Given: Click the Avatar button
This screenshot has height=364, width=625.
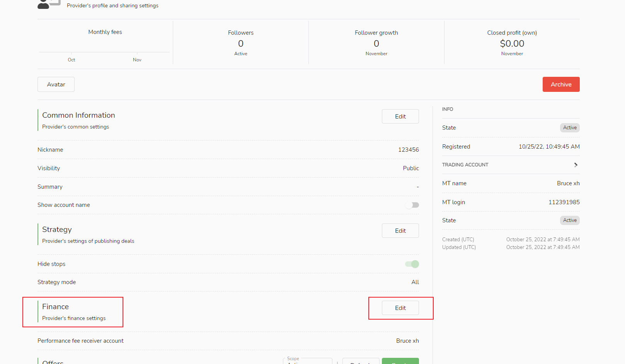Looking at the screenshot, I should (x=56, y=85).
